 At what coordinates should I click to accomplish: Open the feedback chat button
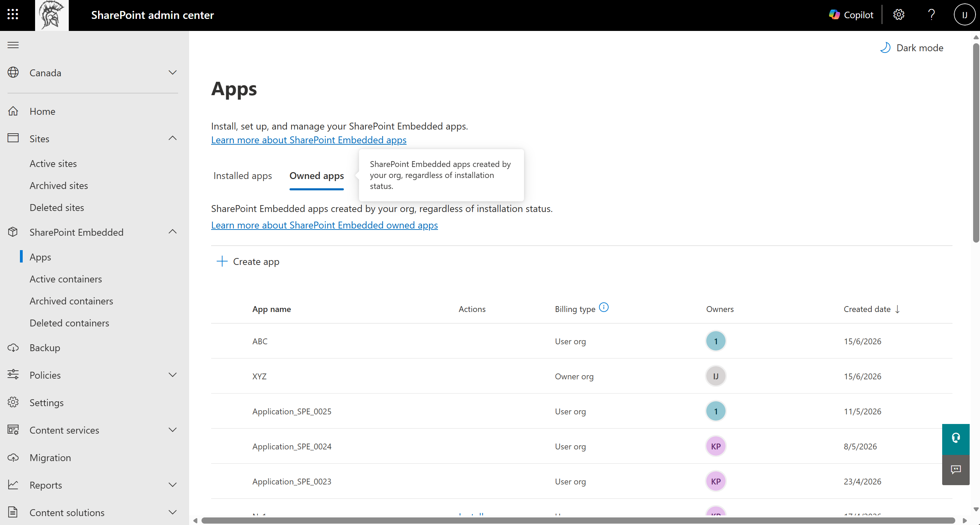[956, 469]
